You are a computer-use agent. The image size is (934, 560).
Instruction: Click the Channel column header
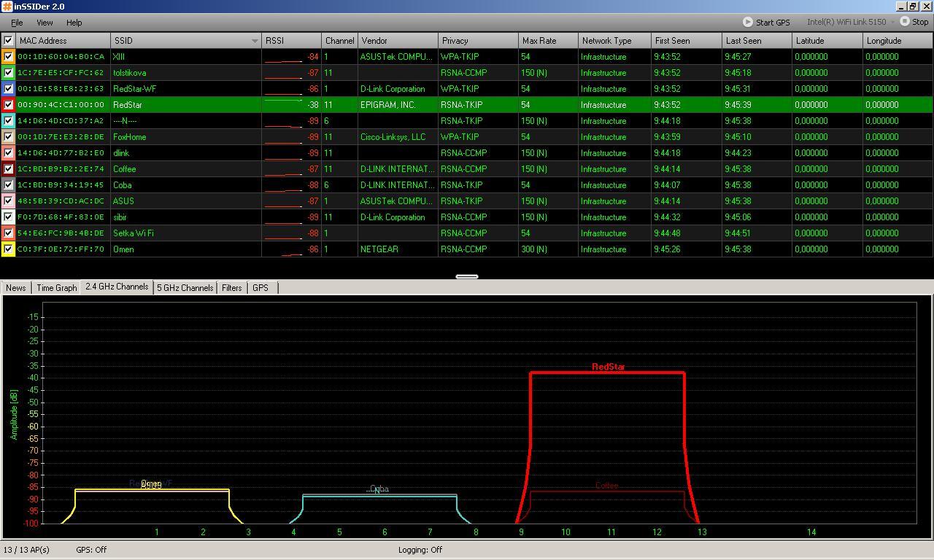339,41
